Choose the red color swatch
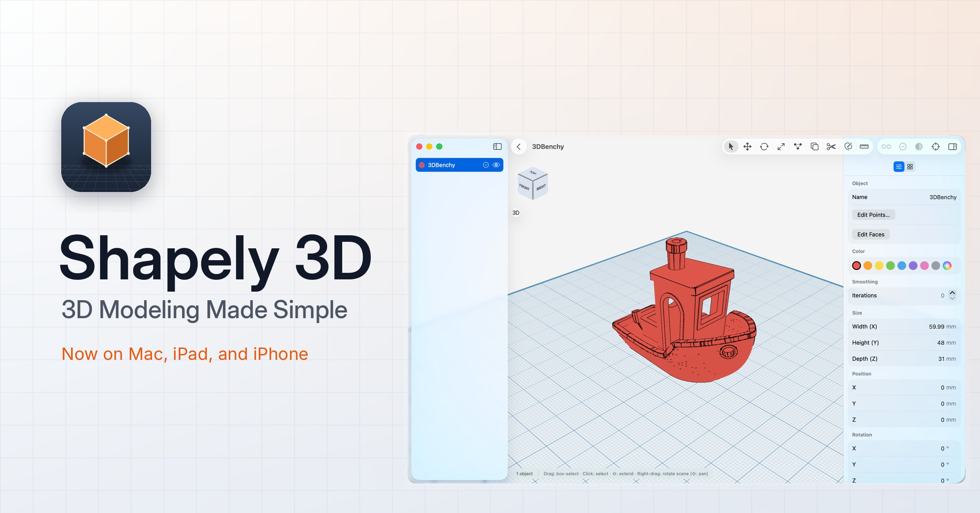Image resolution: width=980 pixels, height=513 pixels. [857, 266]
